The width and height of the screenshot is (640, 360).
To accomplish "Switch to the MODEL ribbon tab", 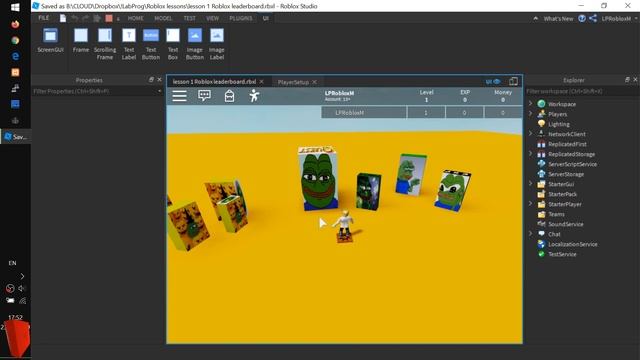I will (163, 18).
